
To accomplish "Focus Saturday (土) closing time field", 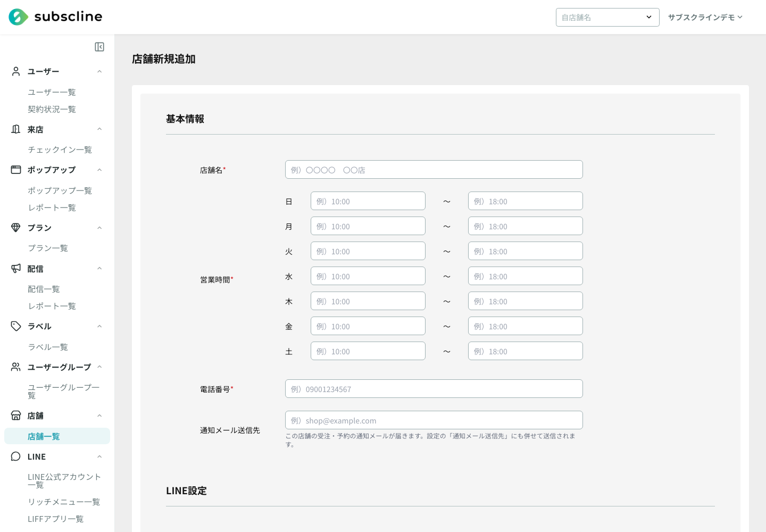I will tap(526, 351).
